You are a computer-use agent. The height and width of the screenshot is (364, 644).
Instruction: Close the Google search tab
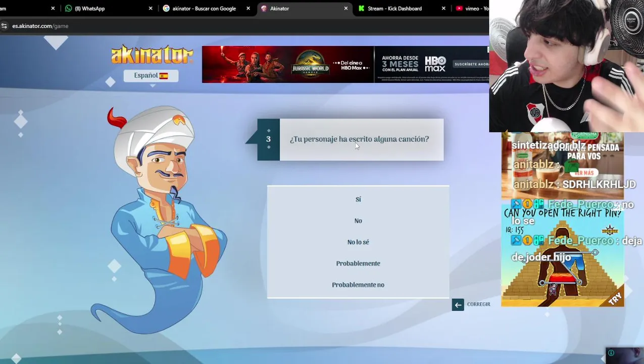(x=248, y=9)
